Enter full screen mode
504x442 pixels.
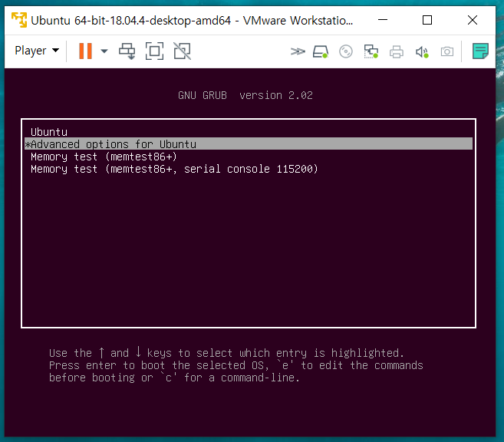click(155, 51)
